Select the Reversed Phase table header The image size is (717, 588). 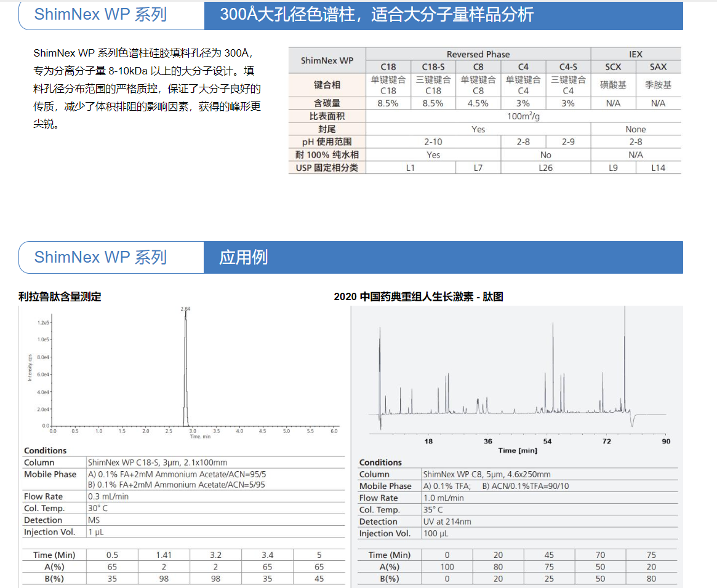(478, 54)
